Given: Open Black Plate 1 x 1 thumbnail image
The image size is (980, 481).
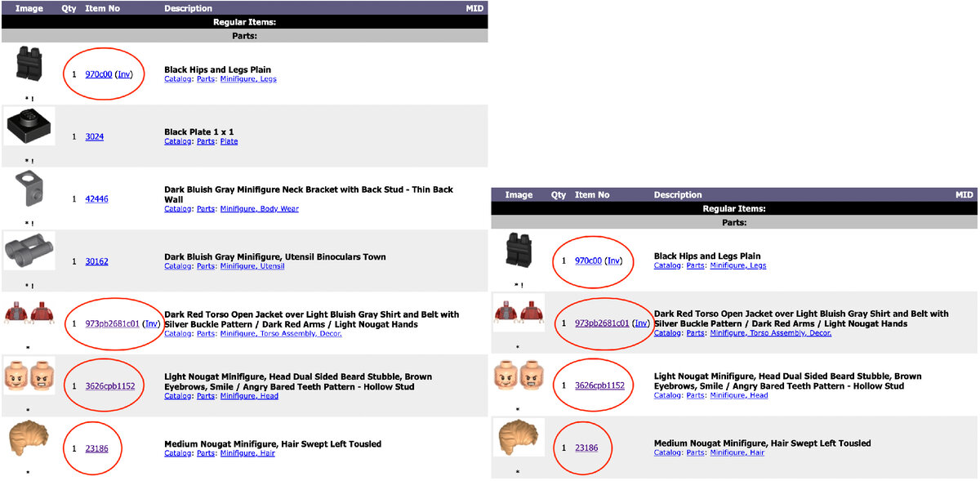Looking at the screenshot, I should coord(29,127).
